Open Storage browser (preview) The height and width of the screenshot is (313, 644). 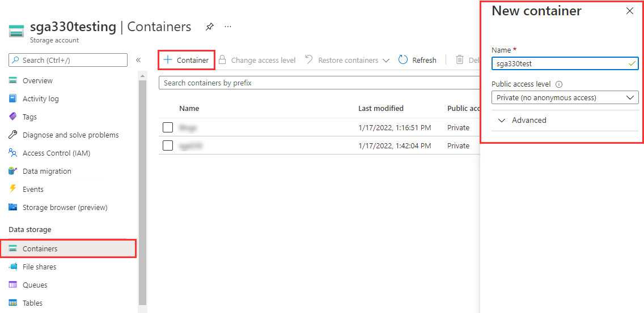coord(65,207)
